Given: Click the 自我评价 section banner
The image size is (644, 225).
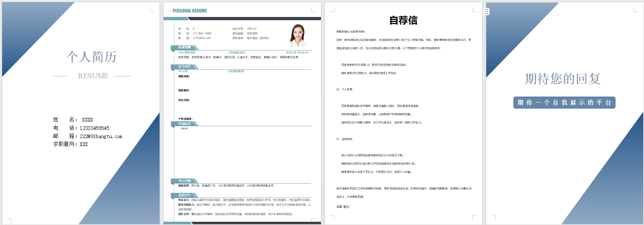Looking at the screenshot, I should click(184, 195).
